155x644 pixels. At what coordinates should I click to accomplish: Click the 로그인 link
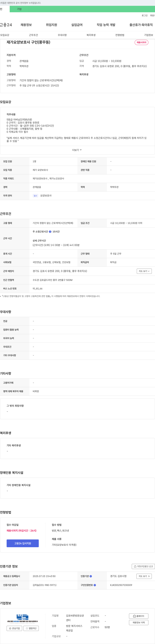pos(145,15)
